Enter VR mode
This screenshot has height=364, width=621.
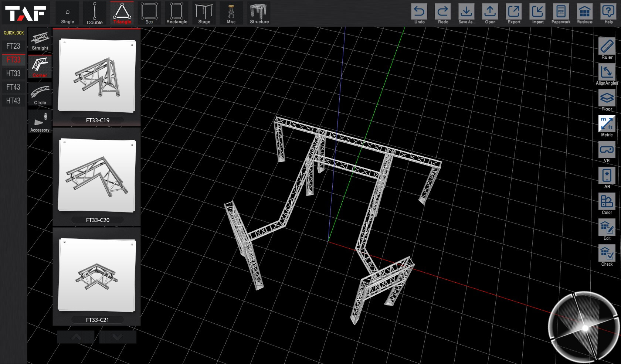click(607, 152)
